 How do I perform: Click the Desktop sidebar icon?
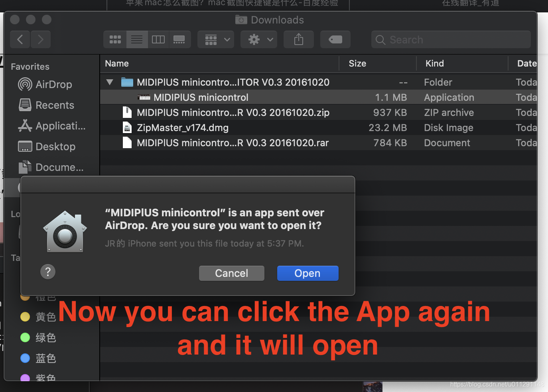(25, 147)
